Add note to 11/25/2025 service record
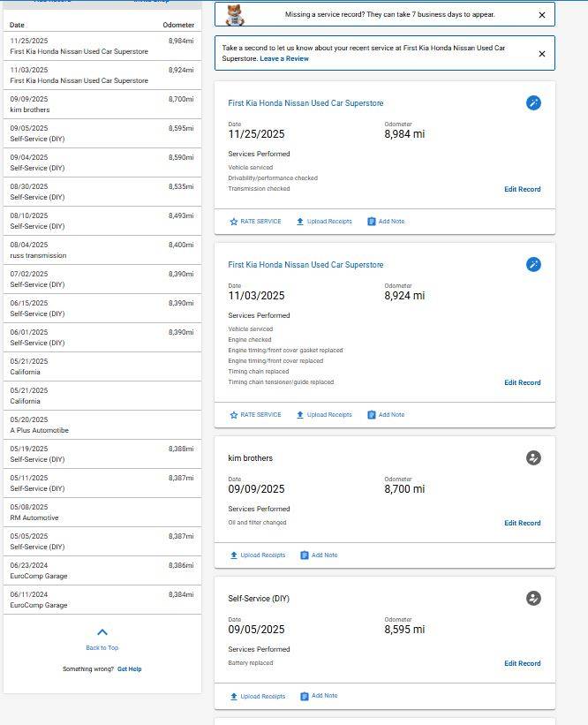This screenshot has height=725, width=588. [x=386, y=222]
